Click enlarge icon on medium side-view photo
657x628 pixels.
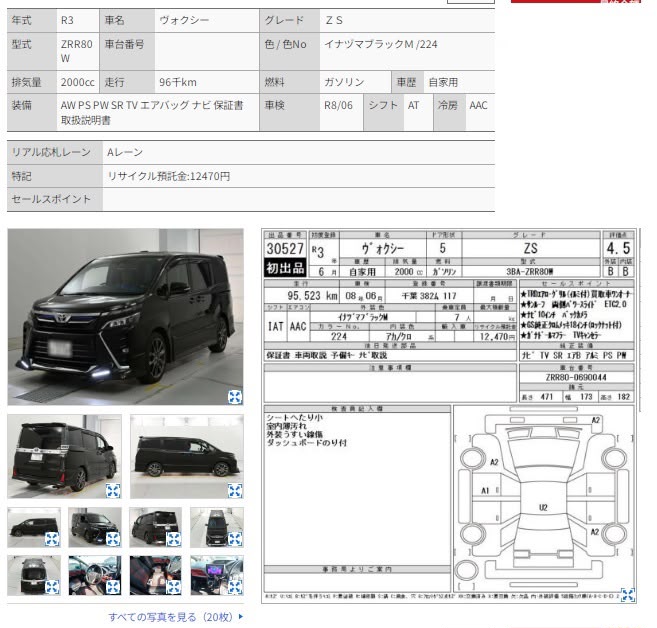coord(235,491)
